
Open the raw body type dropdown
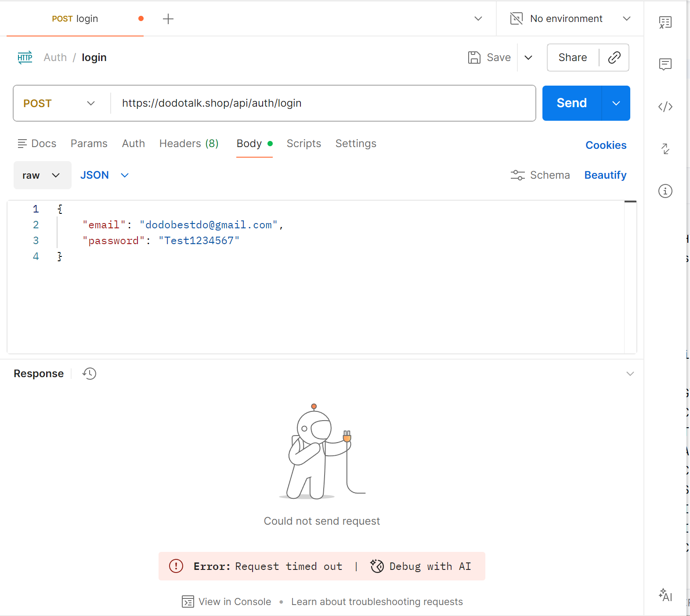click(x=42, y=175)
